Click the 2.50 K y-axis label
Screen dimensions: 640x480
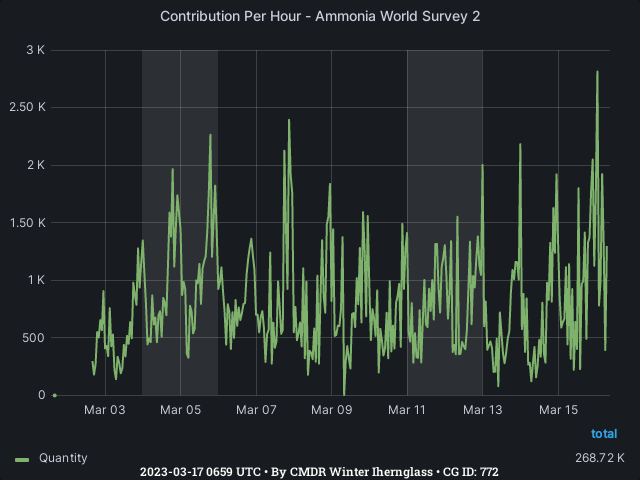click(x=27, y=107)
